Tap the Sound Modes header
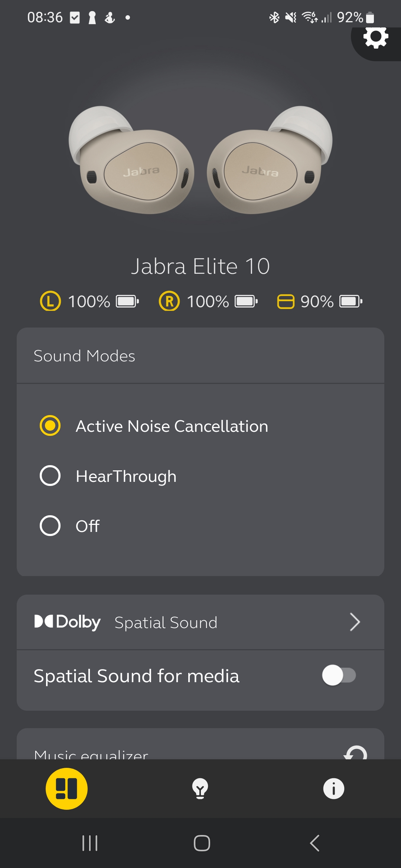Image resolution: width=401 pixels, height=868 pixels. [84, 356]
